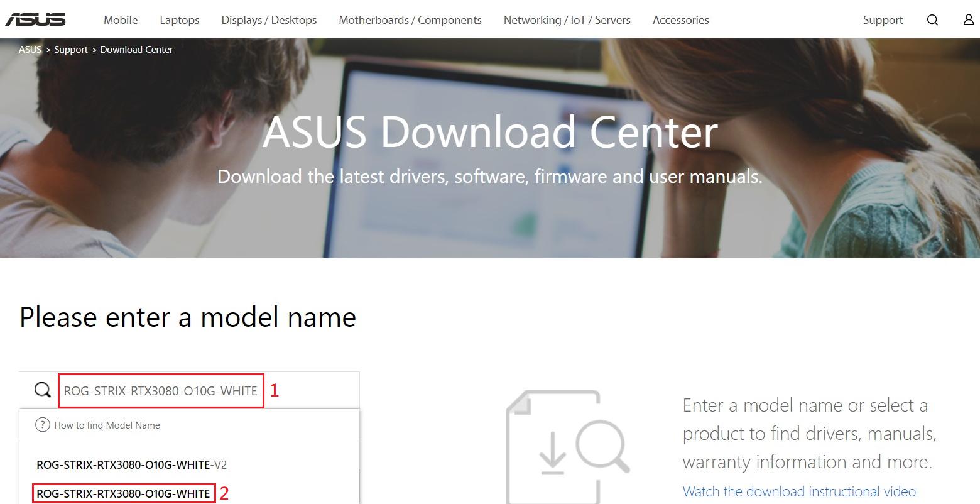980x504 pixels.
Task: Watch the download instructional video
Action: click(799, 491)
